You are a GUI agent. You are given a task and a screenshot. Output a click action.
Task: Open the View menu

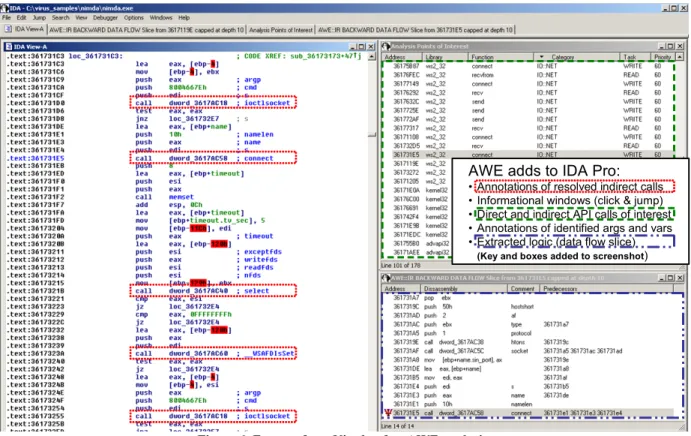pos(81,18)
